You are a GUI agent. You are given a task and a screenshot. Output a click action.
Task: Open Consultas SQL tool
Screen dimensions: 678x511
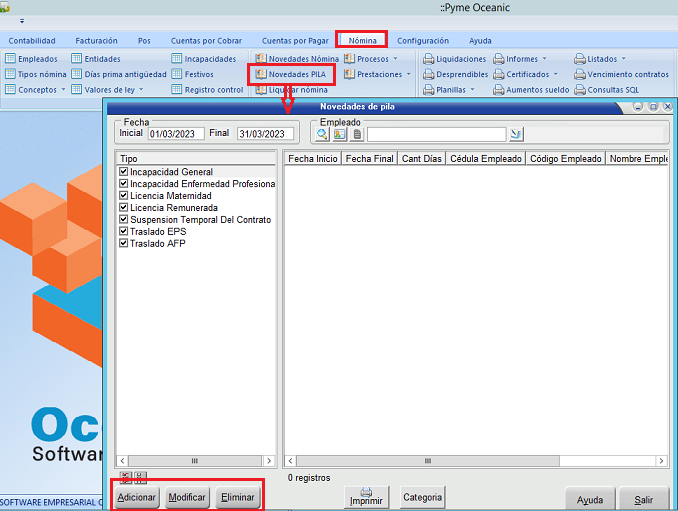click(606, 89)
